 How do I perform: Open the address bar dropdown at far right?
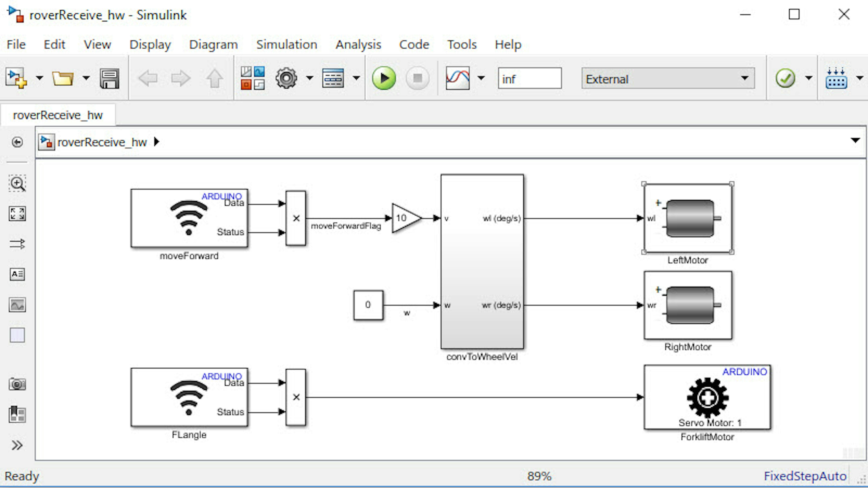pos(855,140)
